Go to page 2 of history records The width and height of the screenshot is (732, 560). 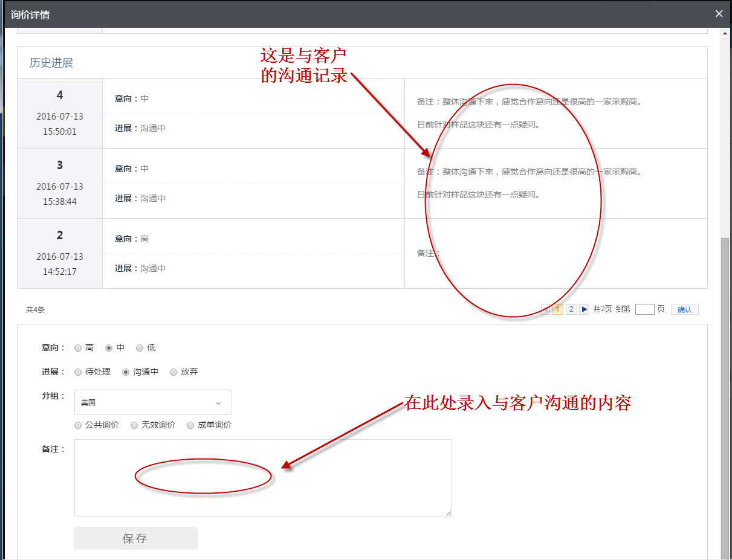(571, 309)
